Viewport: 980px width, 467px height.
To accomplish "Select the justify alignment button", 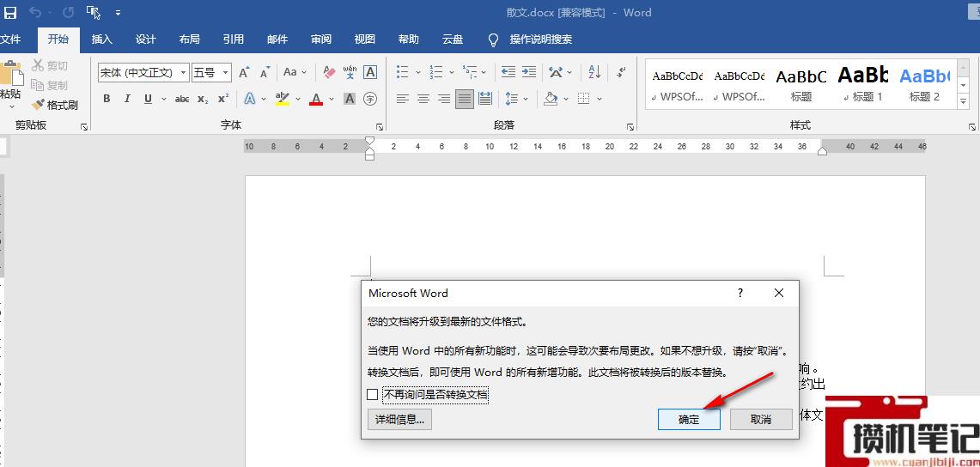I will [465, 99].
